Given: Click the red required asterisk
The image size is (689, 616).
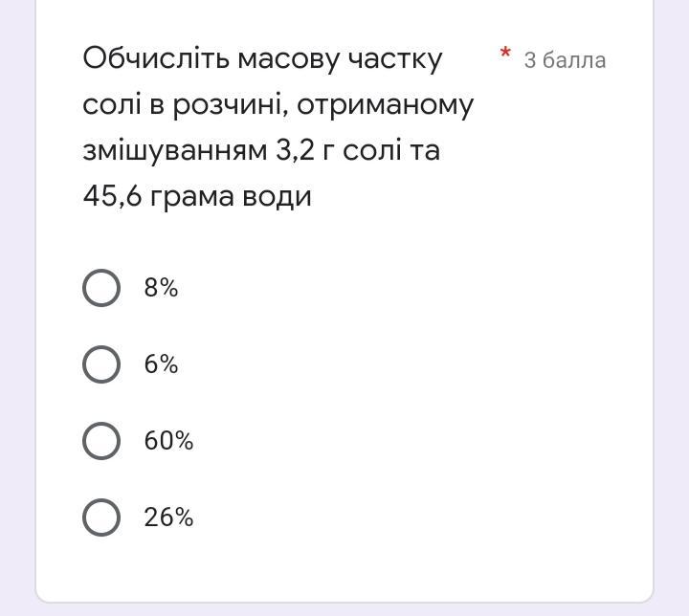Looking at the screenshot, I should [x=505, y=53].
